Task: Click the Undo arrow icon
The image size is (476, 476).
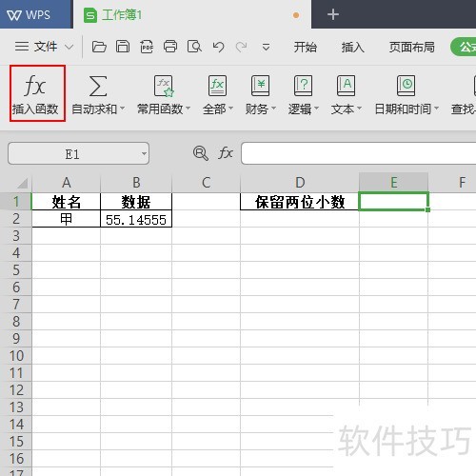Action: (218, 47)
